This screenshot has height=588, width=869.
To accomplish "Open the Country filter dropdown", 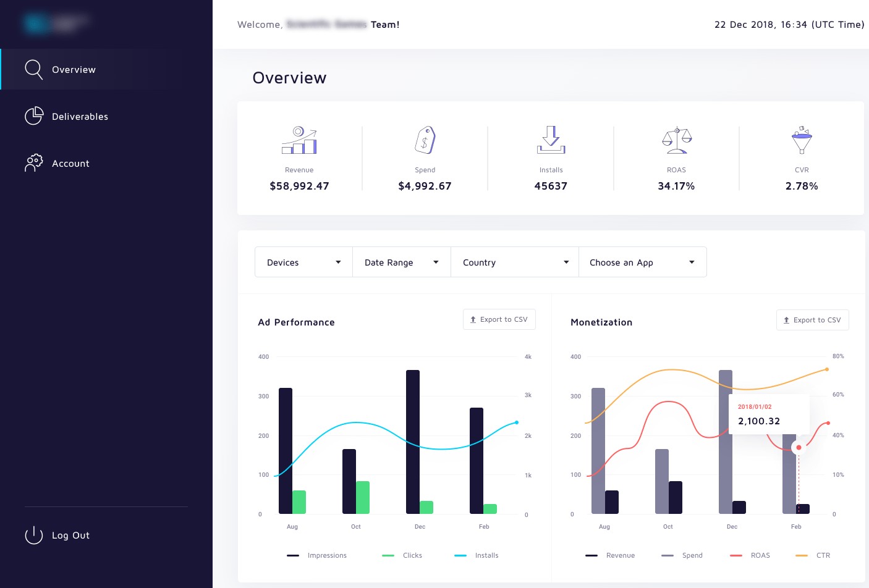I will tap(515, 262).
